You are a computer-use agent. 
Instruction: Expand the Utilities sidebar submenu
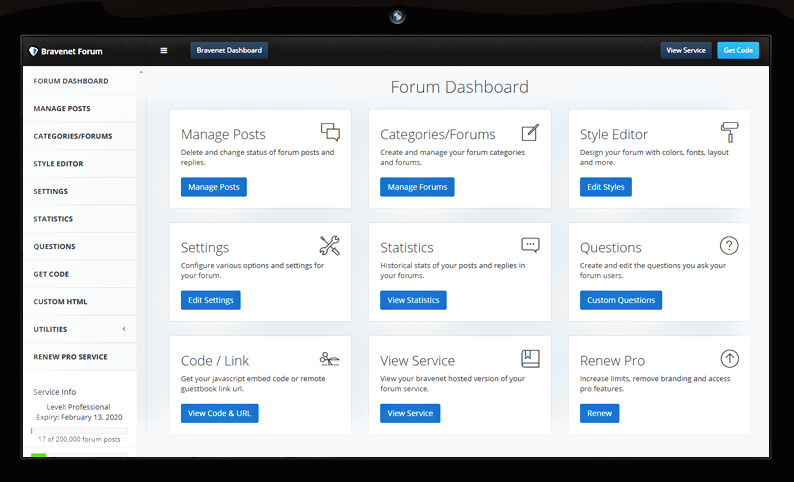[x=124, y=329]
